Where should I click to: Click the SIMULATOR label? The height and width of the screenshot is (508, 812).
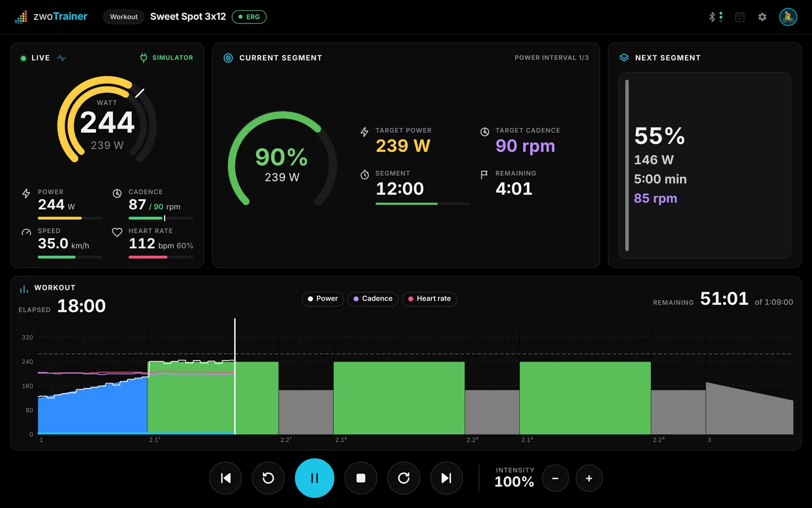173,58
